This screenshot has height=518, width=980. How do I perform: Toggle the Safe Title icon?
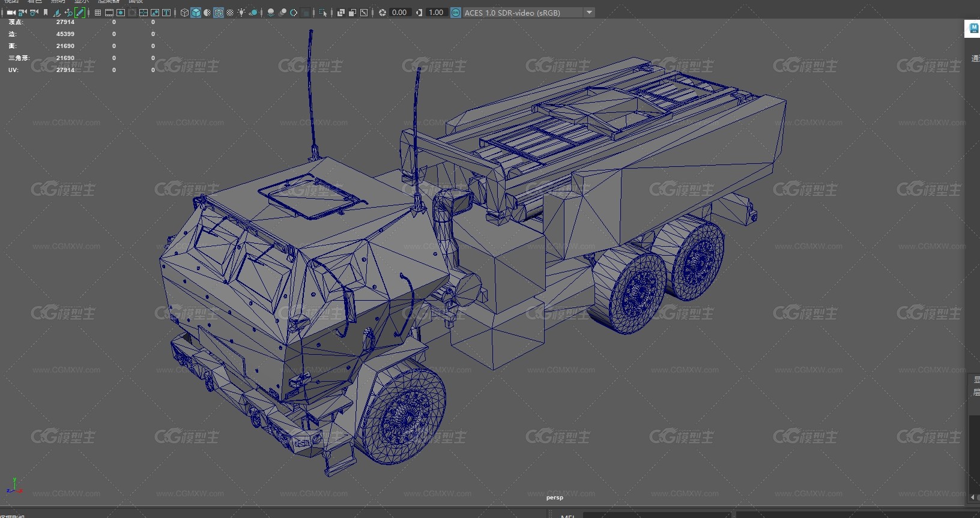(166, 13)
